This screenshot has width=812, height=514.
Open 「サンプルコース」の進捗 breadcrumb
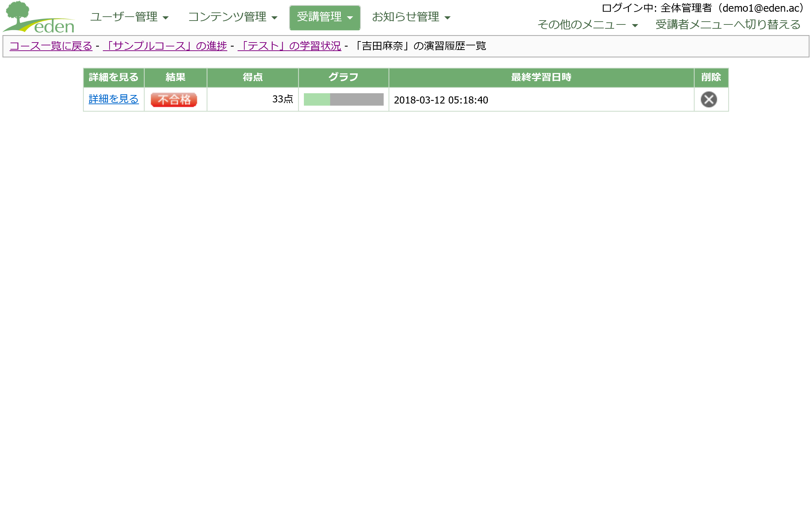(x=165, y=46)
